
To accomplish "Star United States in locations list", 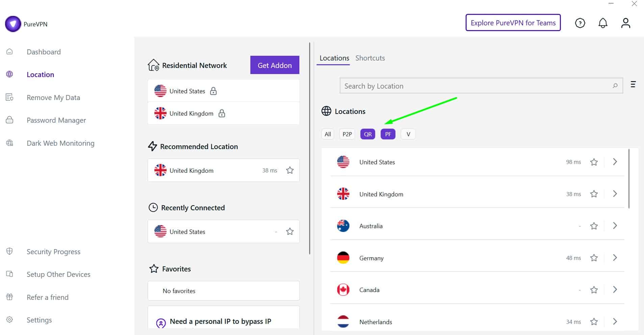I will click(x=594, y=162).
